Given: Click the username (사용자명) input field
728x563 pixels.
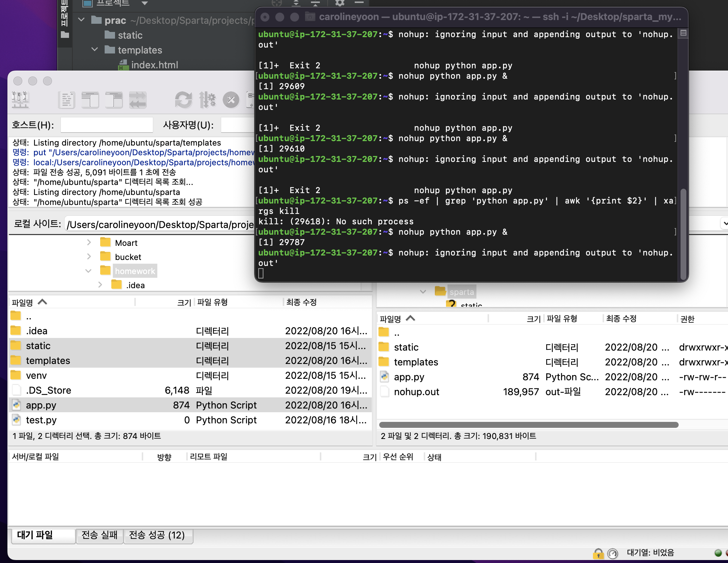Looking at the screenshot, I should pos(237,125).
